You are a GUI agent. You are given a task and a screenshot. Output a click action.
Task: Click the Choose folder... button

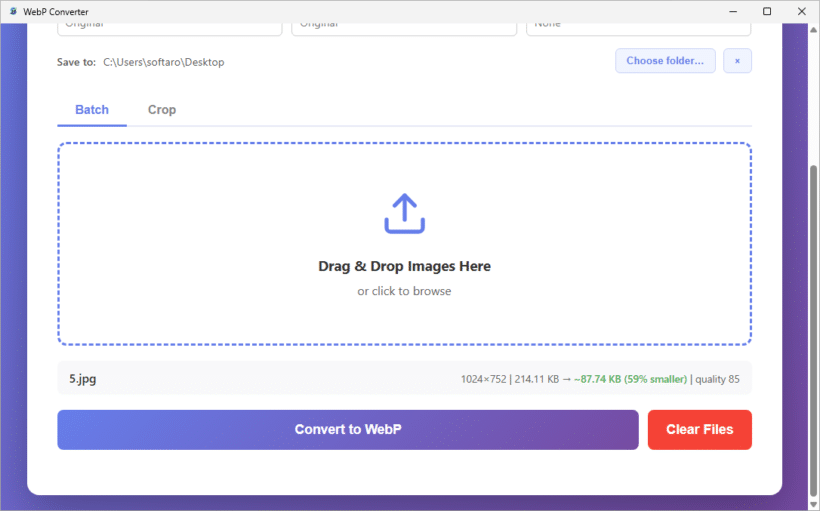(x=665, y=61)
